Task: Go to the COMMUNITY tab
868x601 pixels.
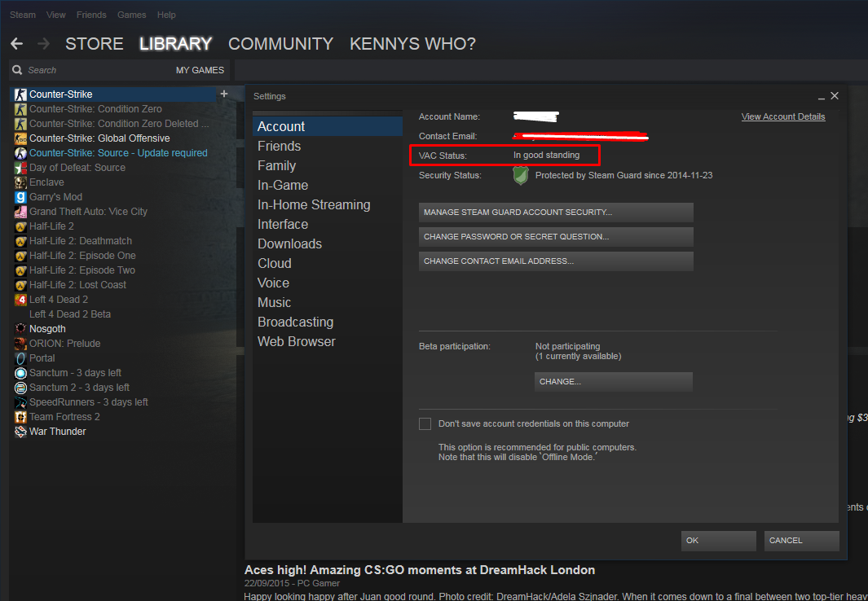Action: [280, 44]
